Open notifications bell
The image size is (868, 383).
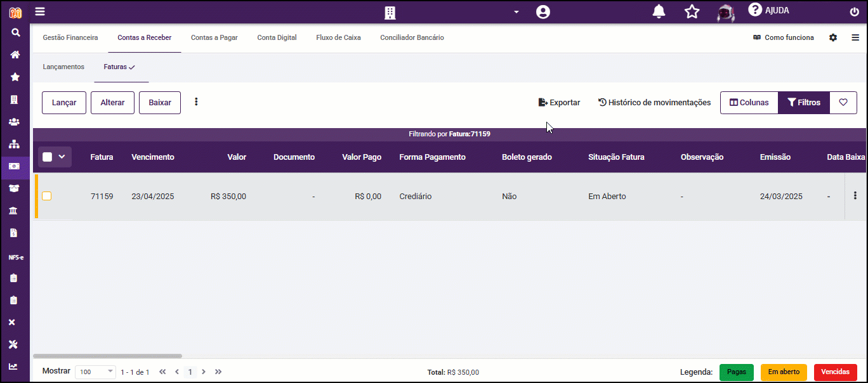click(x=659, y=11)
